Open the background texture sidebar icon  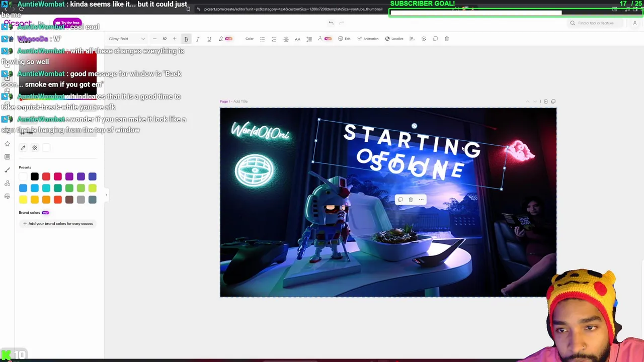click(7, 157)
